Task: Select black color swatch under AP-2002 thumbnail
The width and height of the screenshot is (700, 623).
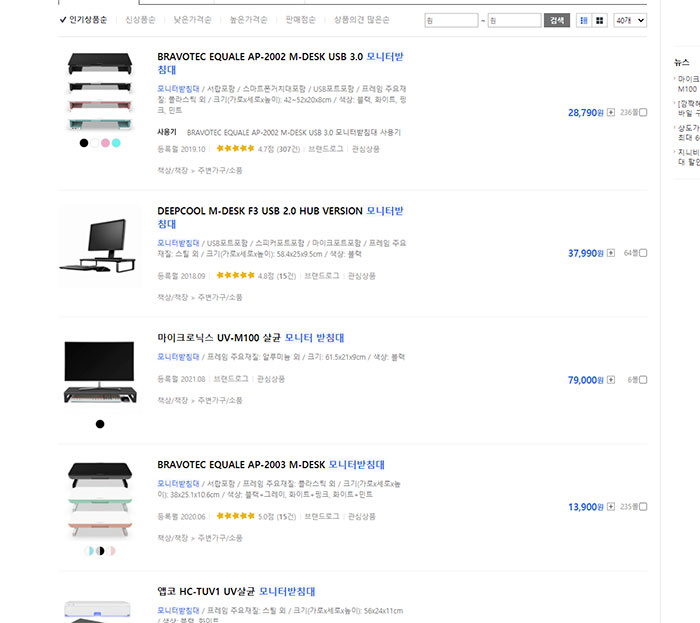Action: click(x=83, y=143)
